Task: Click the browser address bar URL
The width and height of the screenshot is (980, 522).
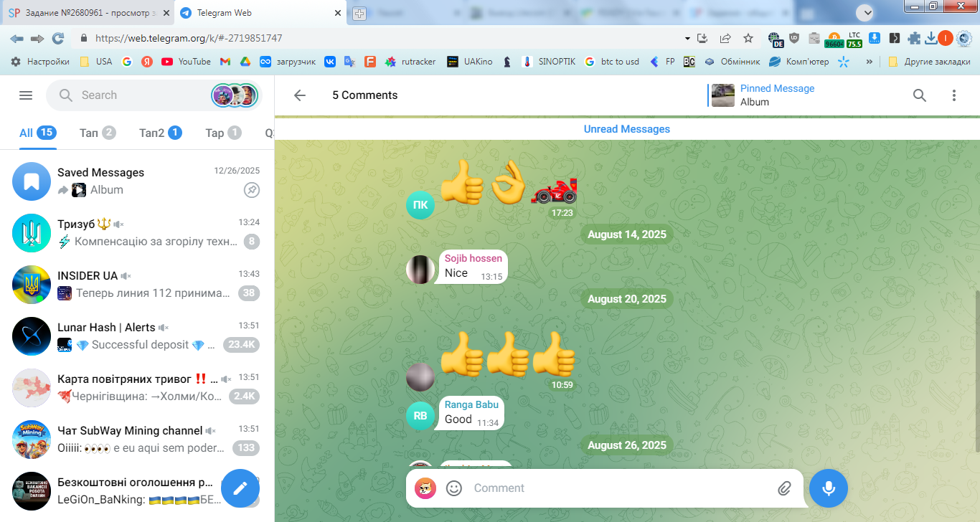Action: tap(189, 39)
